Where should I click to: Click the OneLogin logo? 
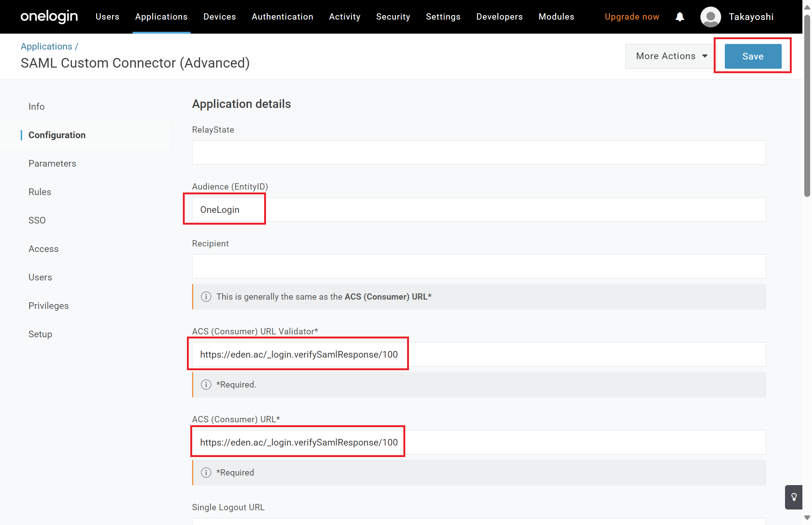point(49,17)
